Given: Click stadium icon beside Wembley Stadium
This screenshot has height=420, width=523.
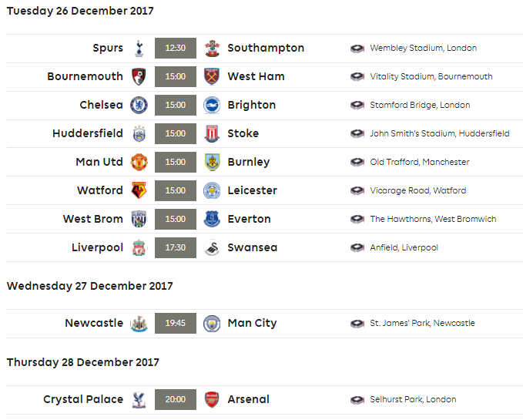Looking at the screenshot, I should click(357, 49).
